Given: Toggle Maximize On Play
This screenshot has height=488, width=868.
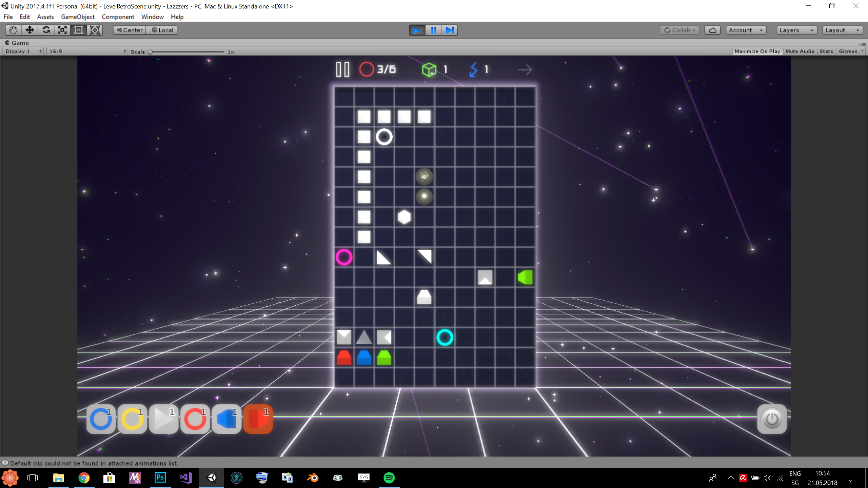Looking at the screenshot, I should [x=757, y=51].
